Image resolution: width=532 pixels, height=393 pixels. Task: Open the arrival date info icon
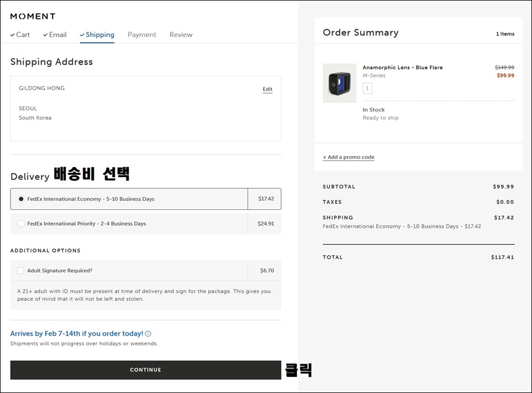(x=148, y=334)
